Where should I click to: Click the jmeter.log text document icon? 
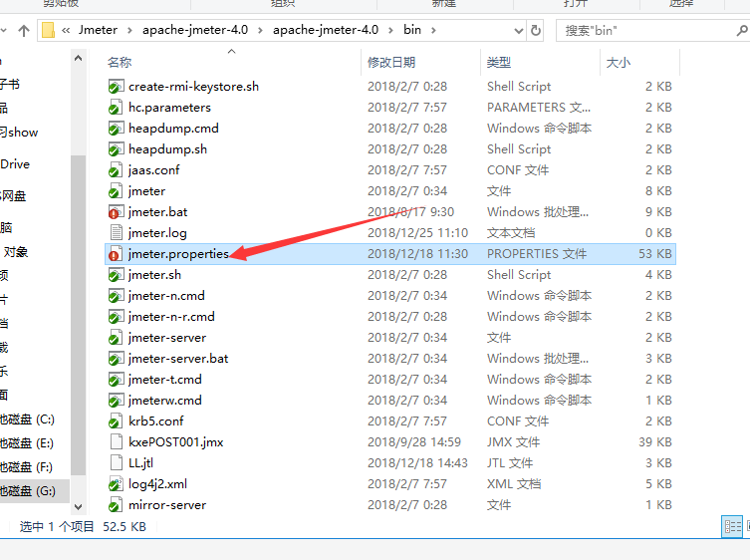click(x=116, y=233)
